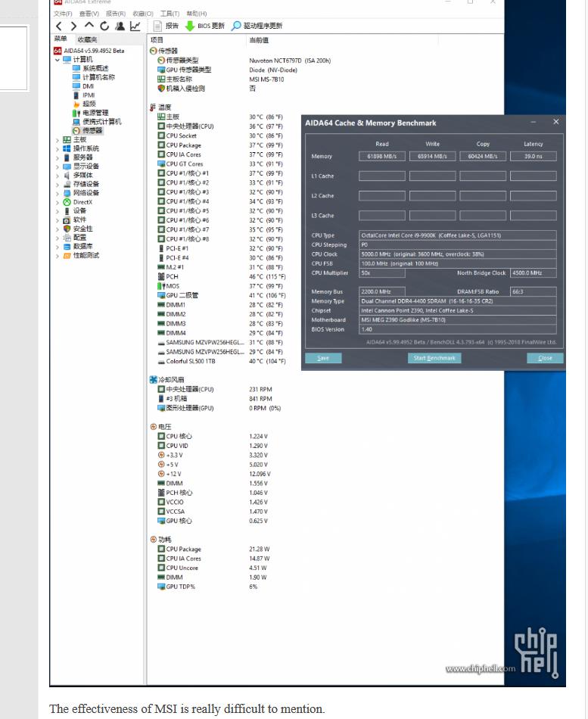Expand the 主板 tree node
The image size is (588, 719).
(58, 140)
